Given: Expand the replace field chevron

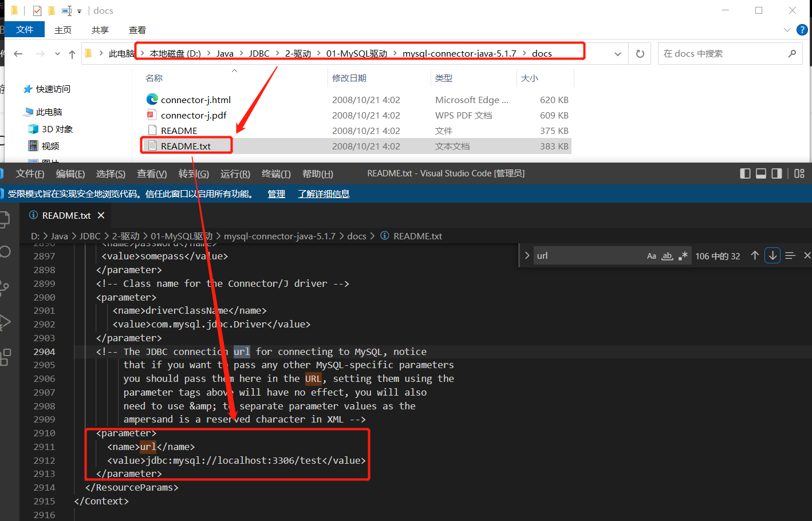Looking at the screenshot, I should 527,255.
